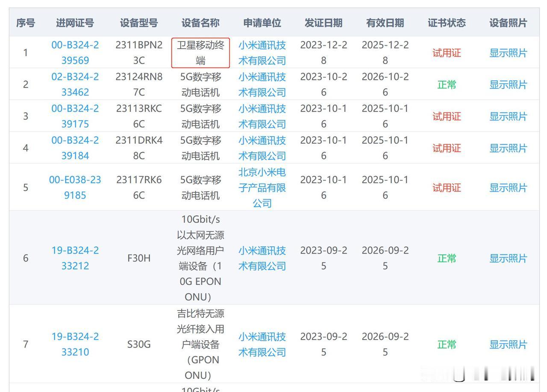The width and height of the screenshot is (547, 392).
Task: Click 5G数字移动电话机 in the 23117RK66C row
Action: click(x=200, y=187)
